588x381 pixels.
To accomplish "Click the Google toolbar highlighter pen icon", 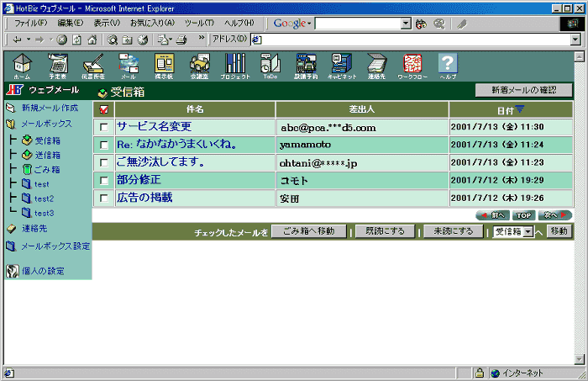I will [462, 24].
